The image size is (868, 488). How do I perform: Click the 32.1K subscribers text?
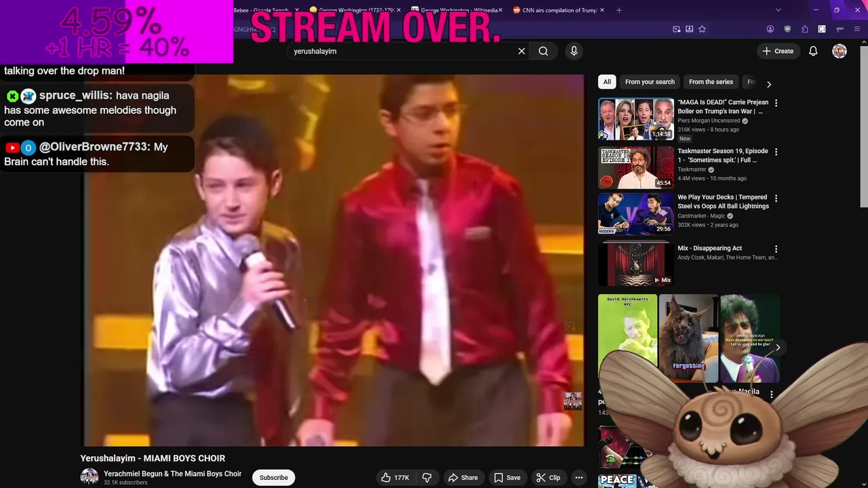[125, 483]
